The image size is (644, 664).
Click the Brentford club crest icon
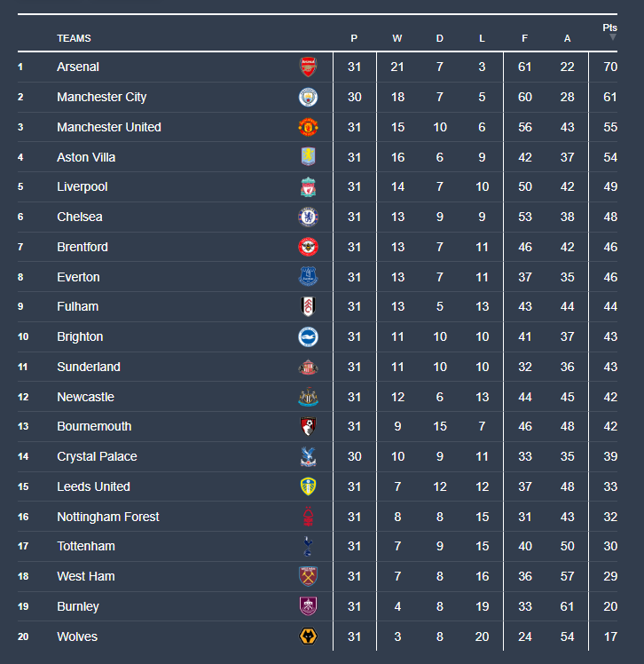[308, 247]
